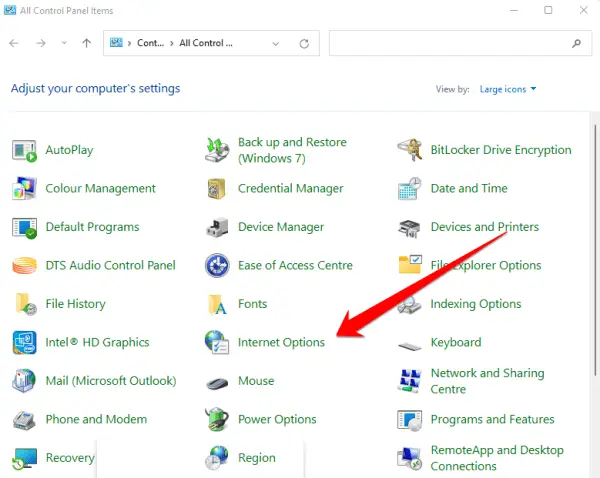The width and height of the screenshot is (600, 478).
Task: Click the Phone and Modem icon
Action: tap(24, 420)
